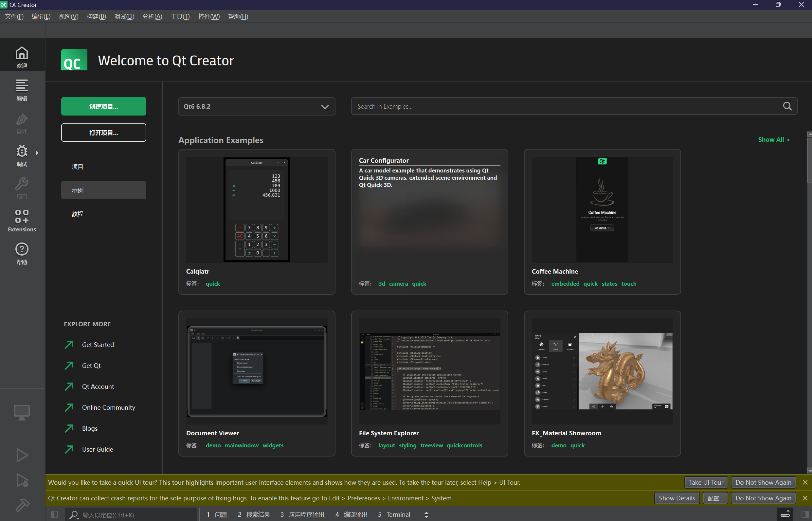The height and width of the screenshot is (521, 812).
Task: Click the green 创建项目 button
Action: tap(103, 107)
